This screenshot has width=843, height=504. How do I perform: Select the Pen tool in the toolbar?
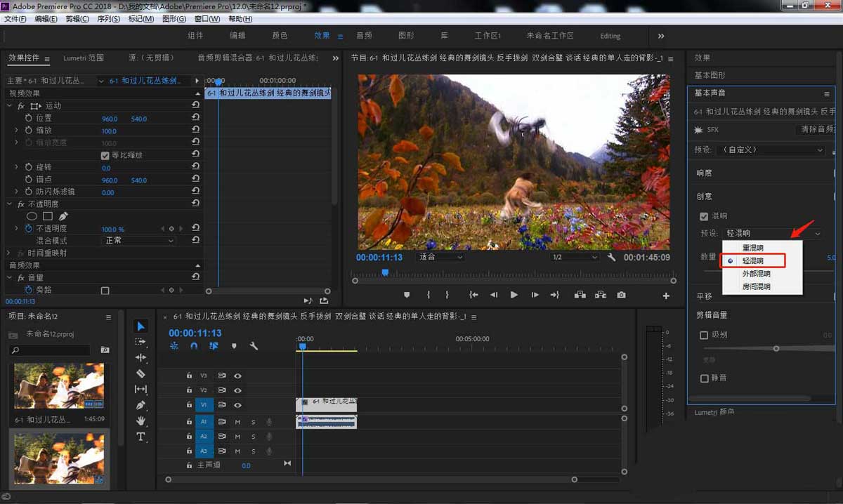(140, 405)
